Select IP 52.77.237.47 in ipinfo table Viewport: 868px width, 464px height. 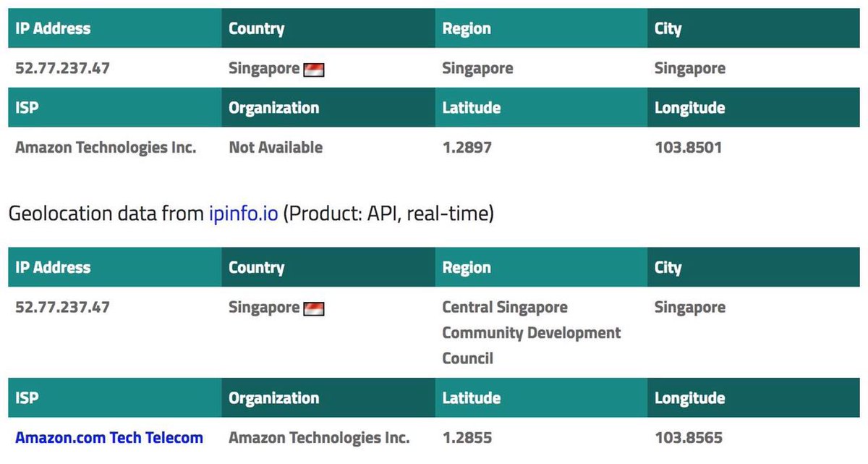click(62, 307)
